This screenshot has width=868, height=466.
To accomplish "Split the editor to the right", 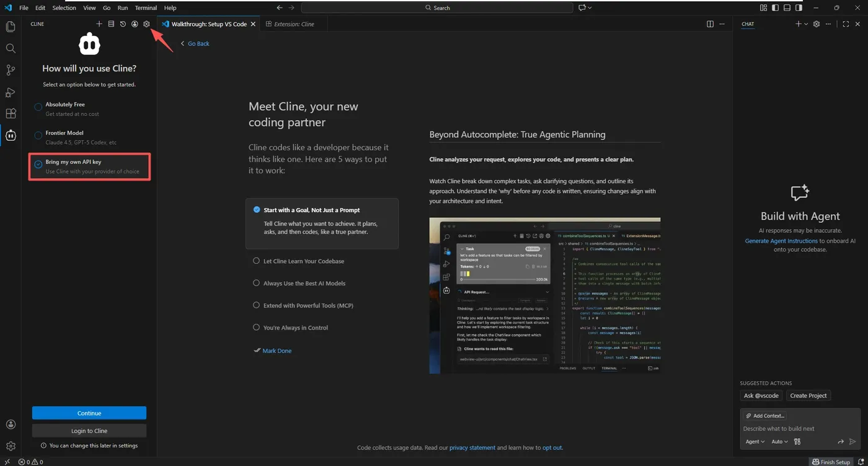I will (711, 24).
